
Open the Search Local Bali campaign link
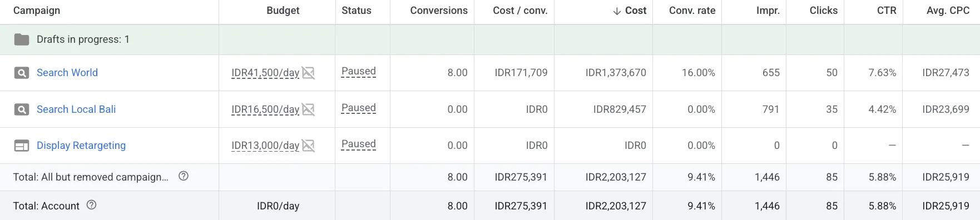pyautogui.click(x=76, y=109)
